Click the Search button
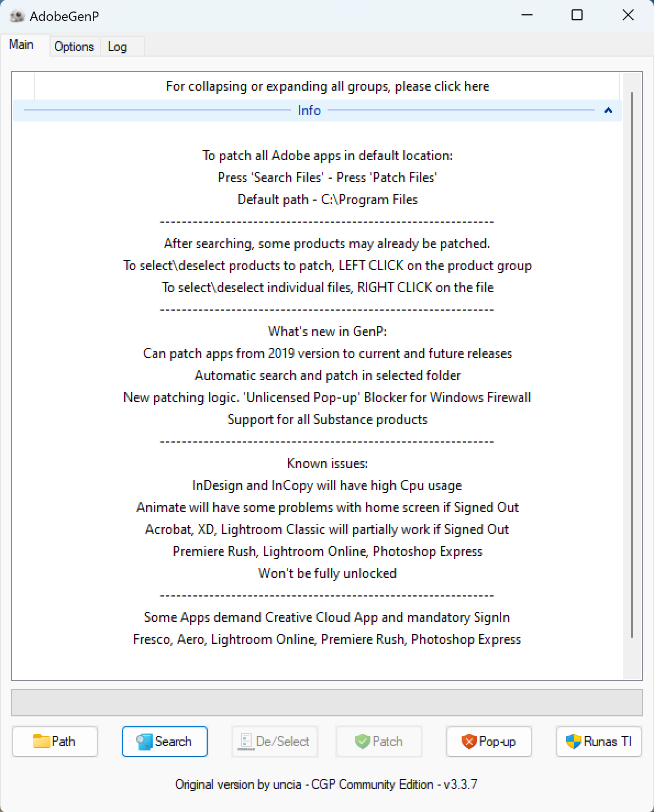Viewport: 654px width, 812px height. (165, 742)
